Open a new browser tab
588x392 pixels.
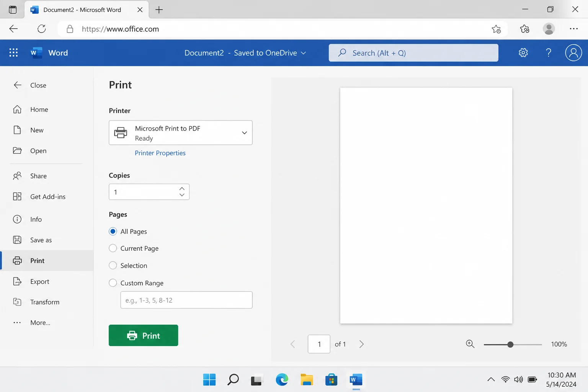click(159, 10)
